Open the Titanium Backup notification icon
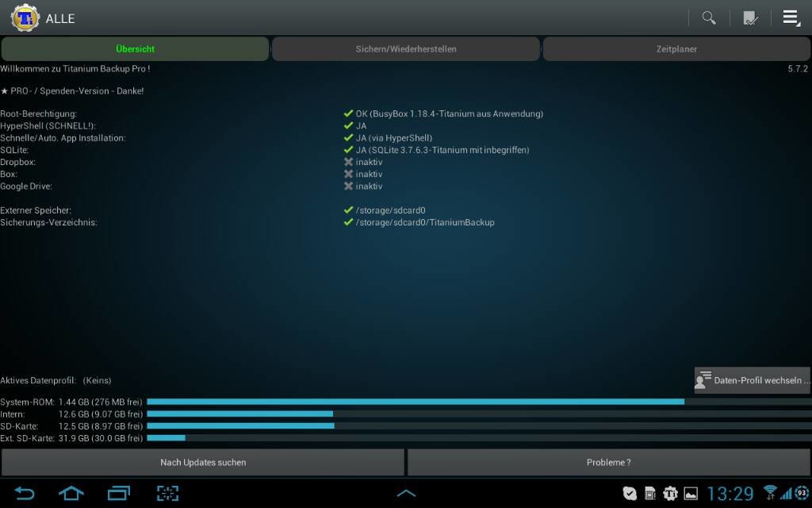 point(670,494)
